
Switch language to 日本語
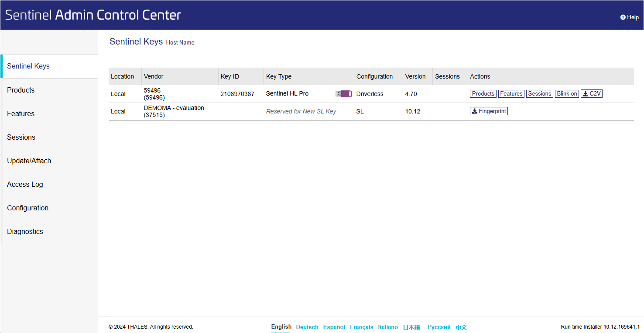411,327
